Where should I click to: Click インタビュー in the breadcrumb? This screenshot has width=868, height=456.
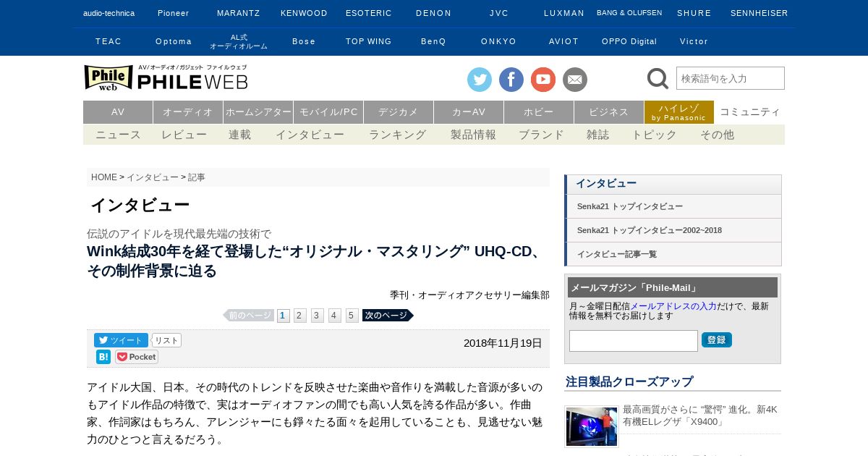pyautogui.click(x=153, y=177)
